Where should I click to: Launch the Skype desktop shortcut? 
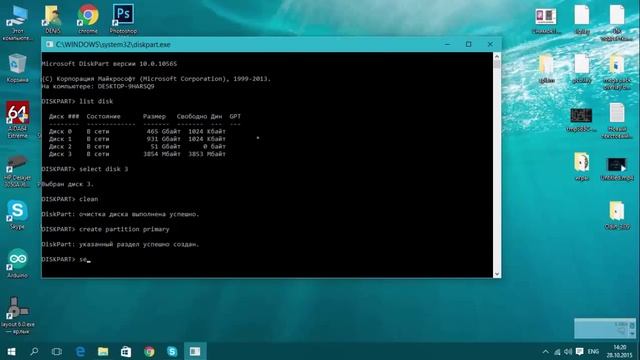17,215
